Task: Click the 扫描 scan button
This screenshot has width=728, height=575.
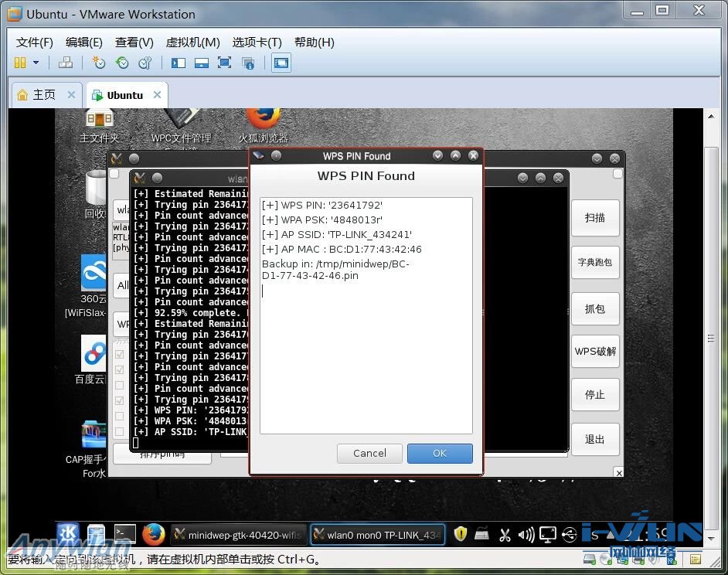Action: click(595, 218)
